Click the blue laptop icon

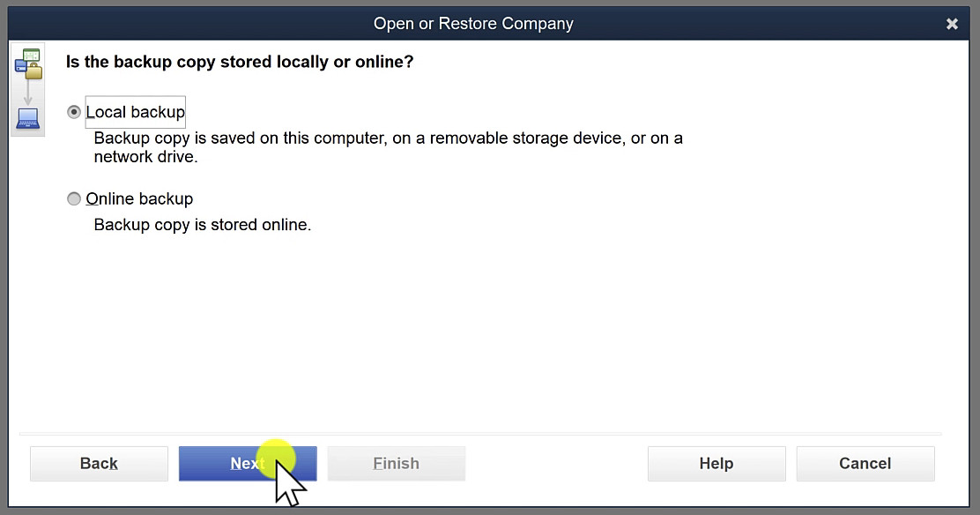click(x=28, y=119)
